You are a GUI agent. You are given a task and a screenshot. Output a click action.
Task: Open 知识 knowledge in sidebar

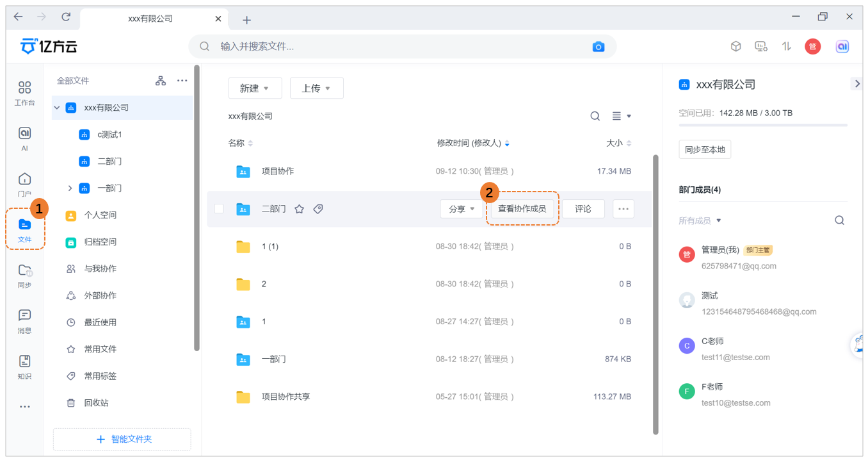pos(24,367)
